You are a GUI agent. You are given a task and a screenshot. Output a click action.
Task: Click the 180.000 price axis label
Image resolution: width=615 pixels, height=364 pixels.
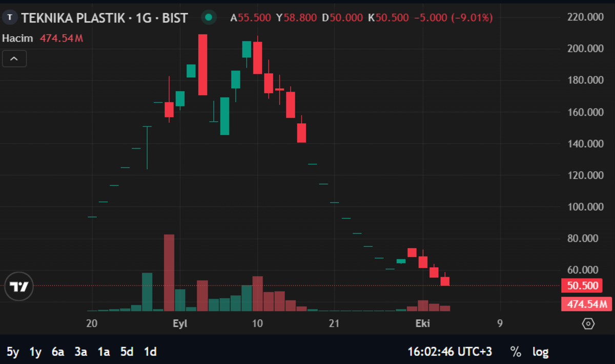coord(585,80)
